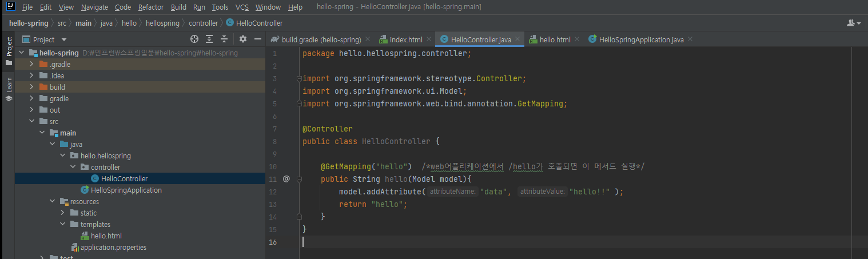Viewport: 868px width, 259px height.
Task: Close the index.html tab
Action: 429,39
